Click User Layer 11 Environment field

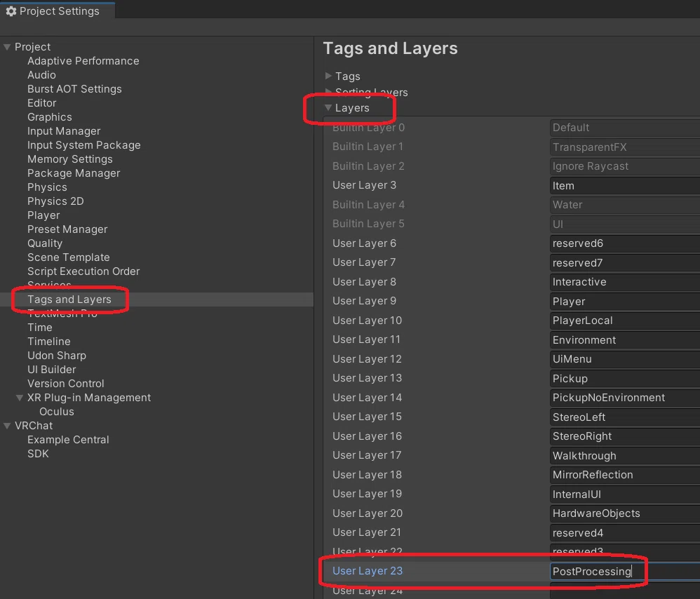[x=624, y=340]
